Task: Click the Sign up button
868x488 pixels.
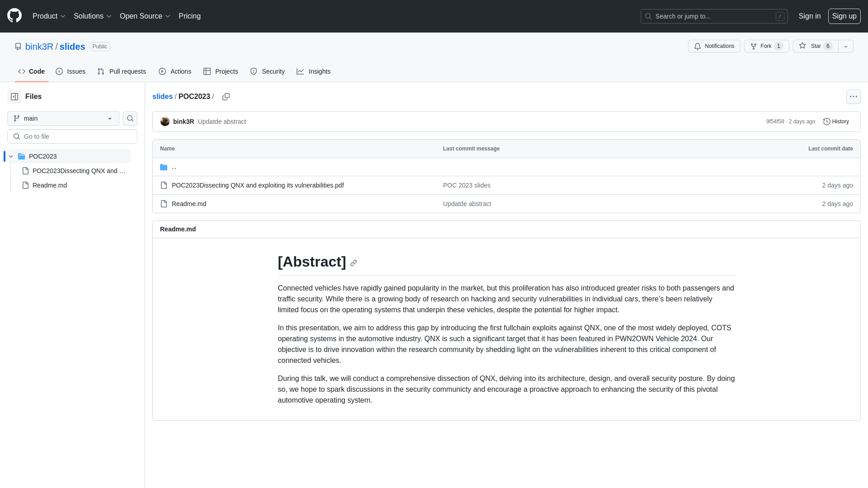Action: (844, 16)
